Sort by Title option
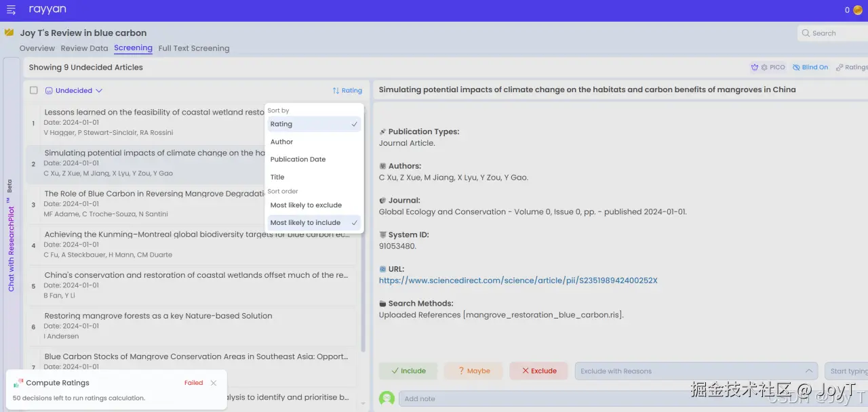 pyautogui.click(x=314, y=177)
